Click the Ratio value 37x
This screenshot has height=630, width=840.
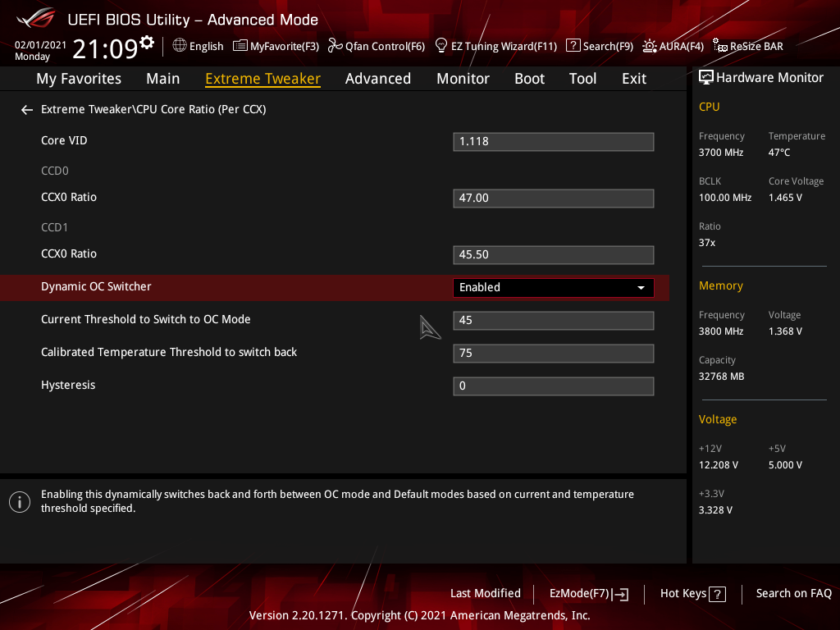pos(707,243)
